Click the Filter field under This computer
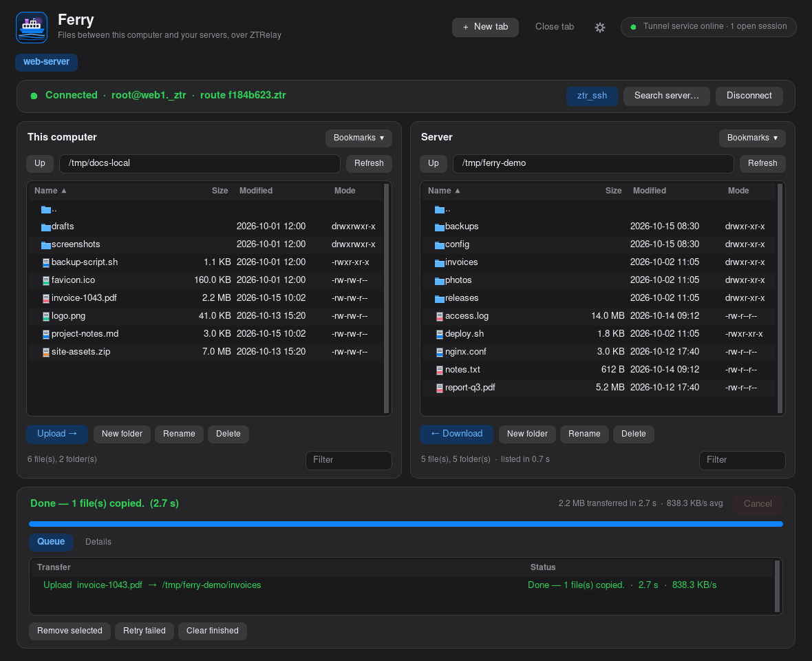Screen dimensions: 812x661 click(x=348, y=460)
